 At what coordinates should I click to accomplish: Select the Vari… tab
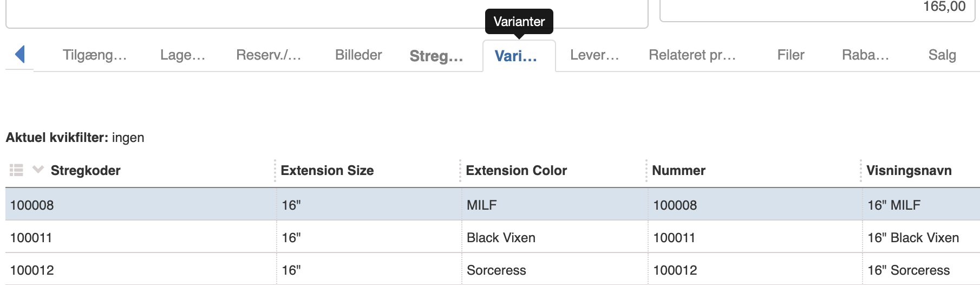pyautogui.click(x=516, y=56)
